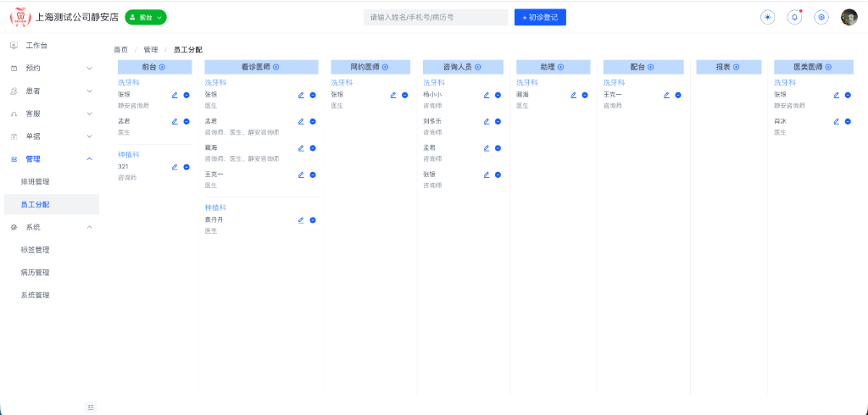Edit 张银 in the 网约医师 column

point(393,95)
